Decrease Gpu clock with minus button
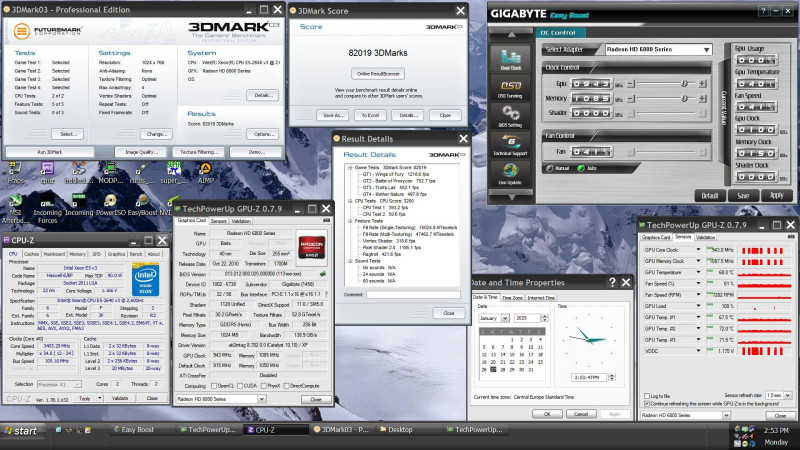The width and height of the screenshot is (800, 450). coord(631,83)
